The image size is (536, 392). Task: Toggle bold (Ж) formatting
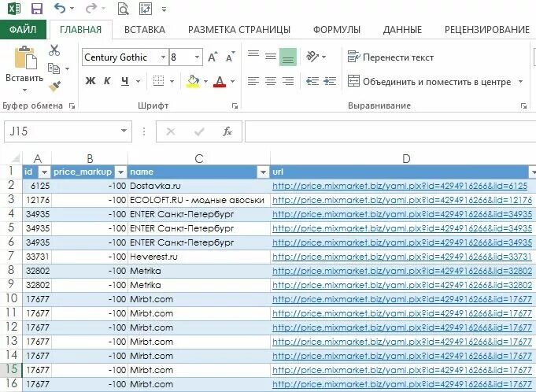pos(91,81)
